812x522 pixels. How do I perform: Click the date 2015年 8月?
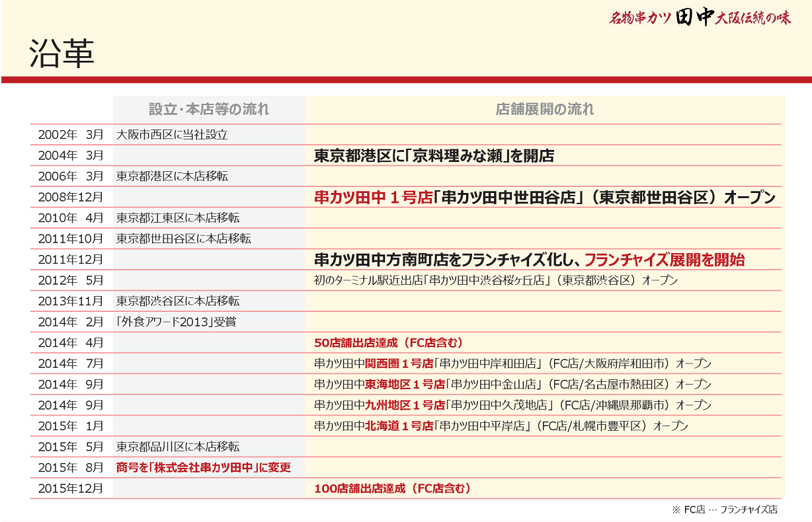point(71,468)
